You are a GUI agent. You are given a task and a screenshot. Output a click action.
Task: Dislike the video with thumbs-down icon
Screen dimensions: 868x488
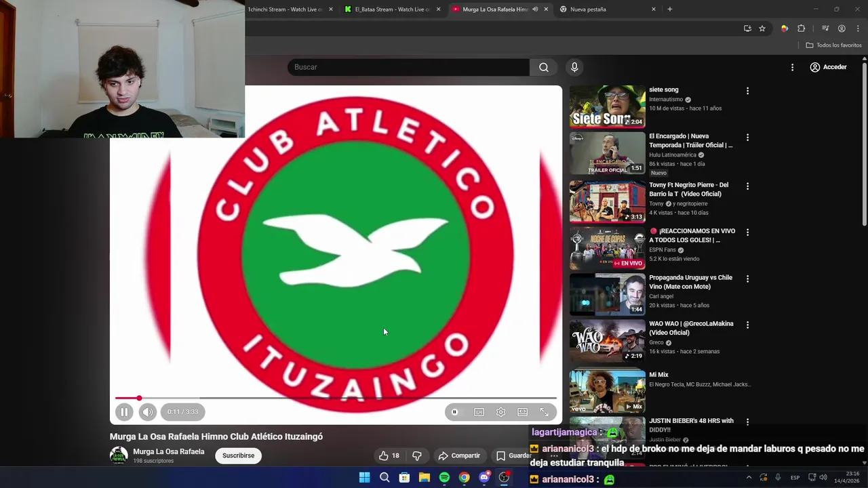[417, 455]
